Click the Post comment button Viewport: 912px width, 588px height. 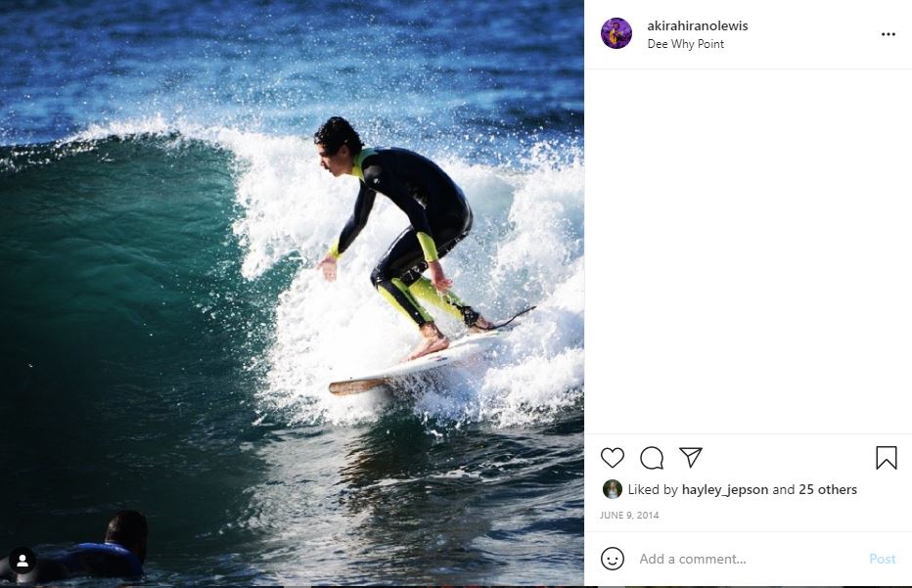882,559
